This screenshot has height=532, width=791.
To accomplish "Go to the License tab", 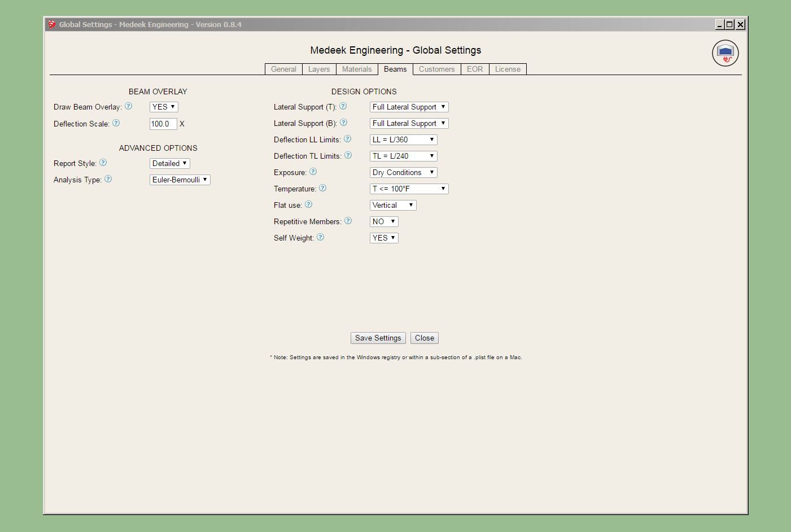I will (508, 69).
